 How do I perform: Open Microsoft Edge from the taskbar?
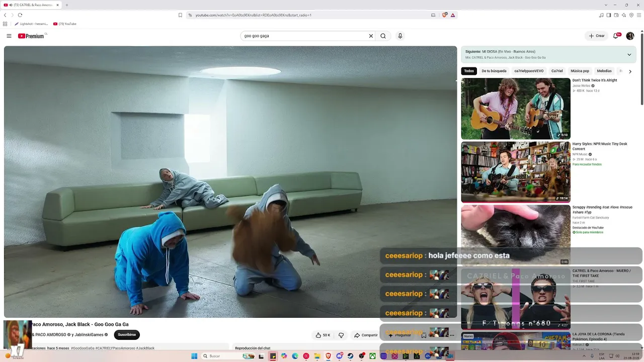coord(295,356)
